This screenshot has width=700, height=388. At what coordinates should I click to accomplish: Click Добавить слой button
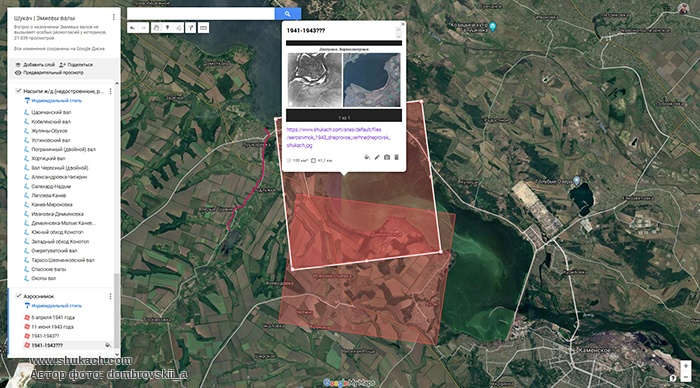[x=35, y=65]
